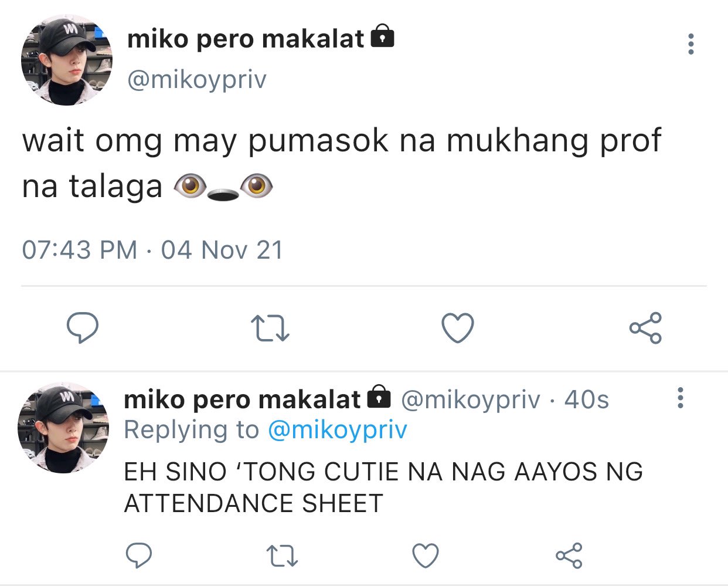Open the @mikoypriv handle under the main author name
The height and width of the screenshot is (586, 728).
coord(196,80)
